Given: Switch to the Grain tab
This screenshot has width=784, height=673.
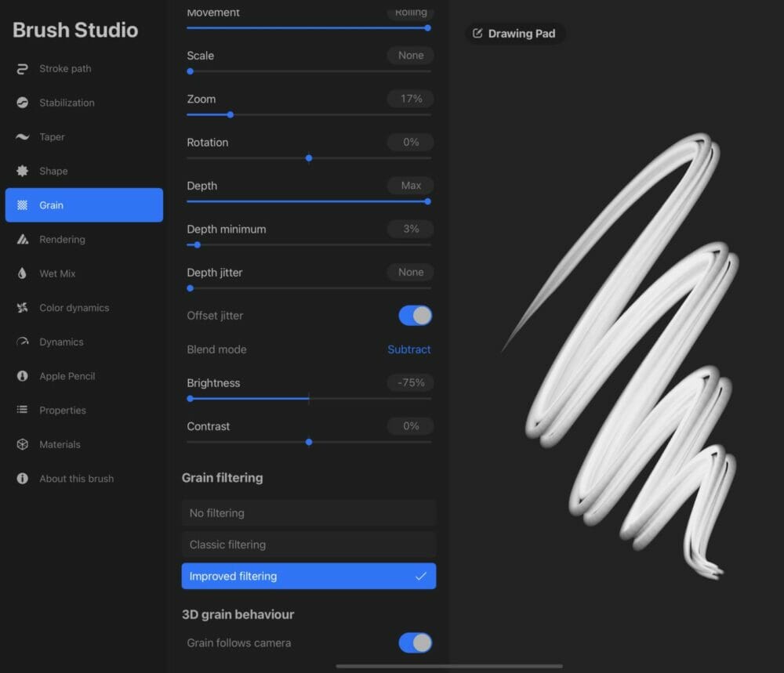Looking at the screenshot, I should (50, 204).
